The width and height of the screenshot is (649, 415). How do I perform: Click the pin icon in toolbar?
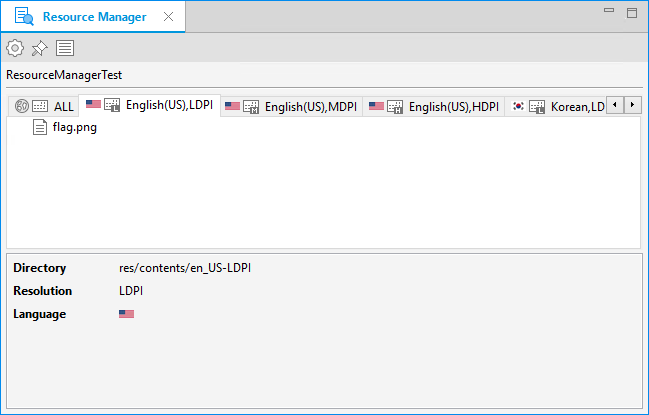pos(39,48)
